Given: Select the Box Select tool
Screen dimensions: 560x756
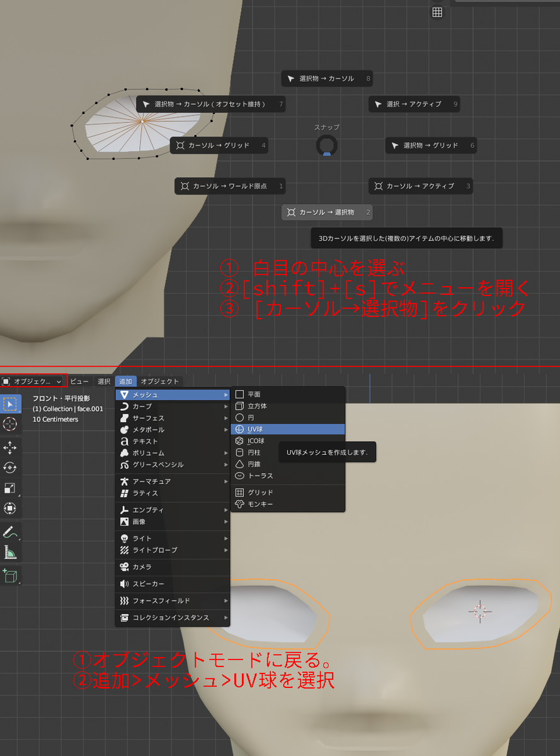Looking at the screenshot, I should (10, 403).
